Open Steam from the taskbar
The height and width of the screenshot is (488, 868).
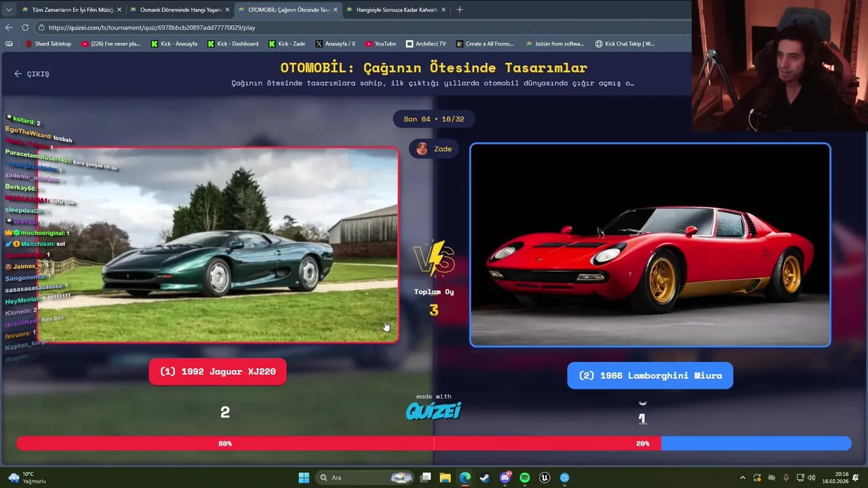click(485, 478)
